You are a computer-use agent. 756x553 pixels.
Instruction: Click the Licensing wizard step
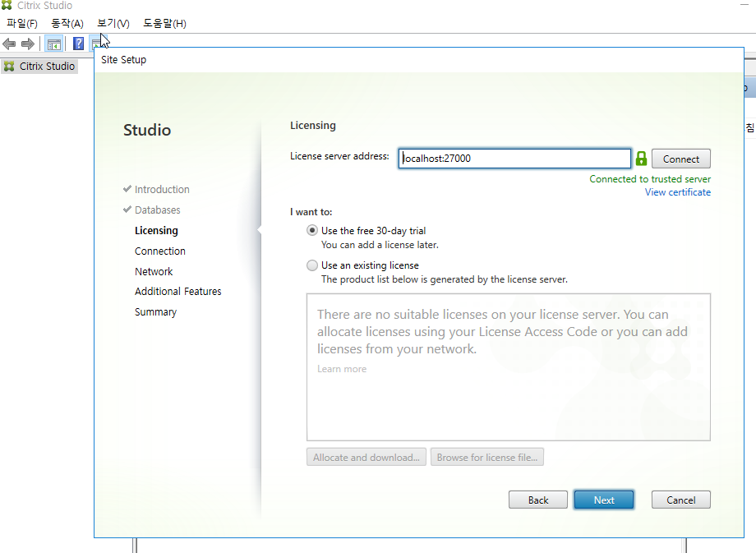(x=156, y=230)
